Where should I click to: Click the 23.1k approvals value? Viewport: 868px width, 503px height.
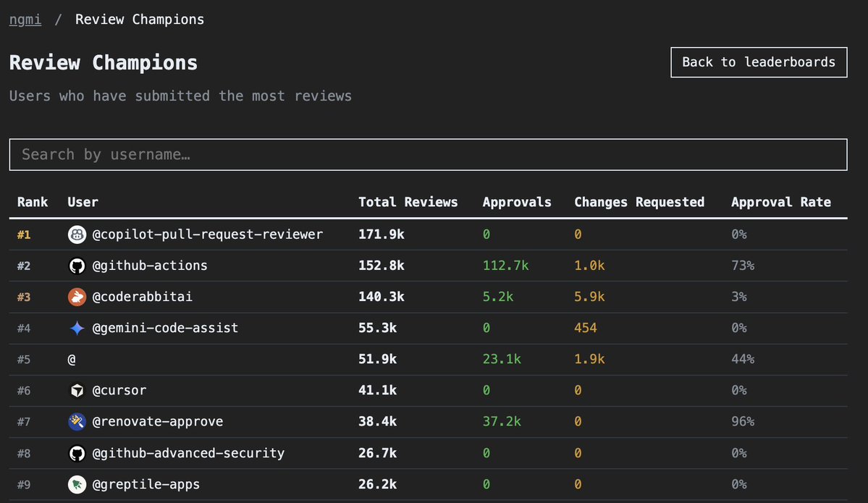502,359
